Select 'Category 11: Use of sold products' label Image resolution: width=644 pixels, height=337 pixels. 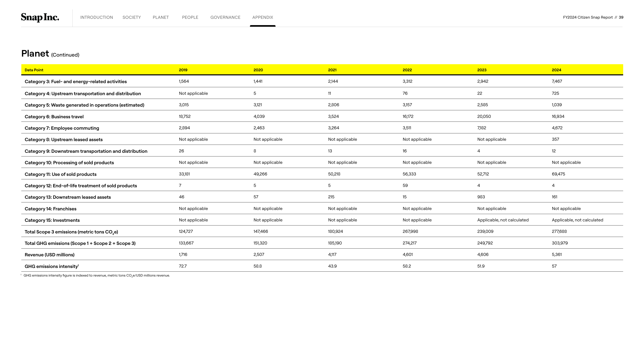click(x=61, y=174)
